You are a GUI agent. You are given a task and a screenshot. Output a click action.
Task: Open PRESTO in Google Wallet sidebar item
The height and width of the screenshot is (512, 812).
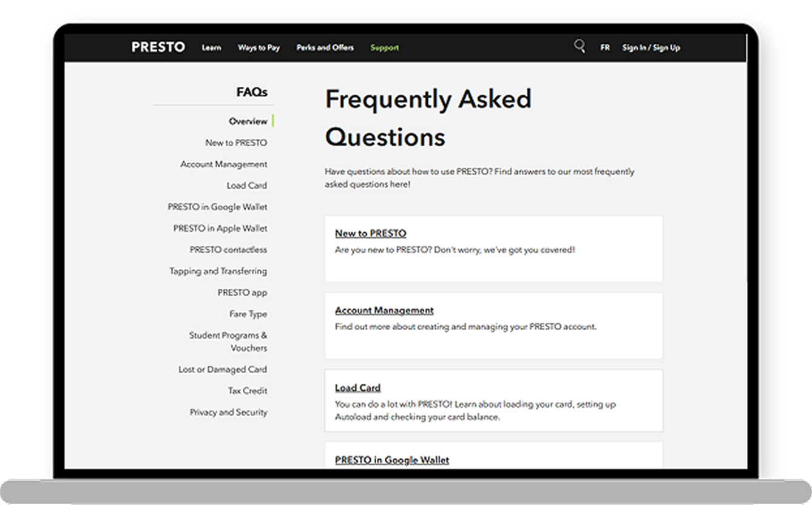(217, 207)
